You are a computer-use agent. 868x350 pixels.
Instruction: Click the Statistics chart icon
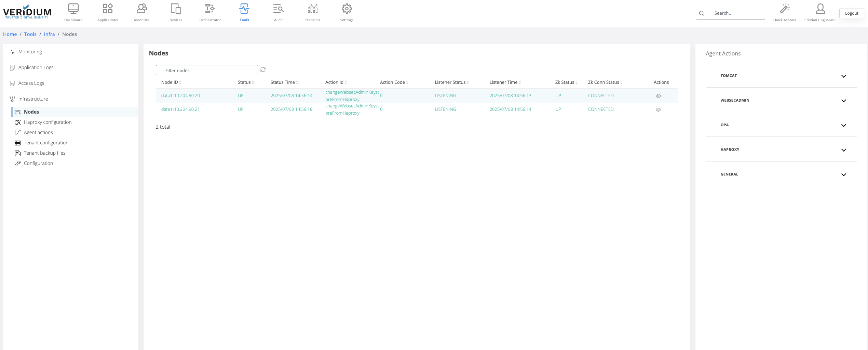point(312,9)
